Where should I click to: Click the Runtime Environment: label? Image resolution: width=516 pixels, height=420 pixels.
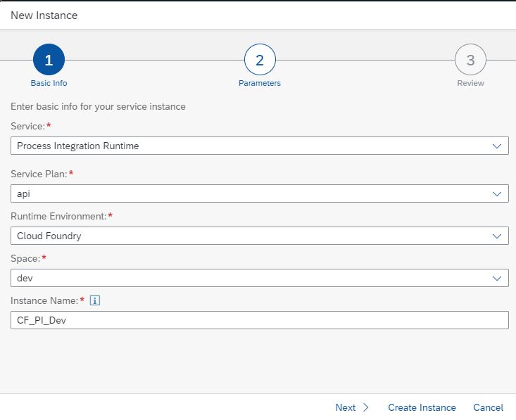point(58,216)
